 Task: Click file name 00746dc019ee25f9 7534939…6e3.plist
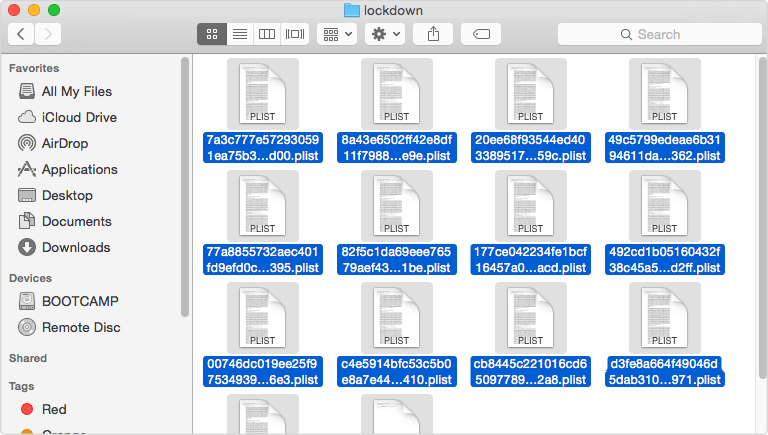[263, 371]
